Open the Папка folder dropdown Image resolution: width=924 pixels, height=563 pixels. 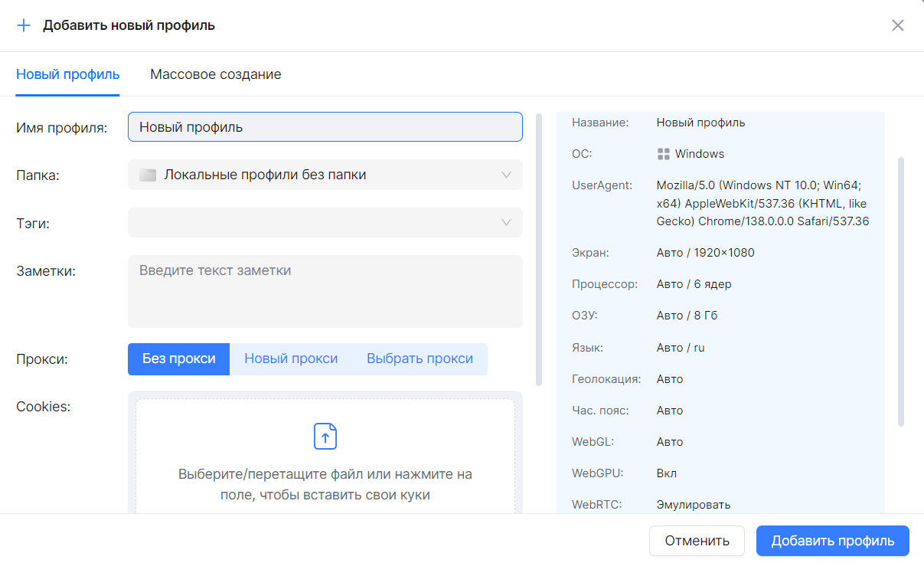[x=325, y=175]
